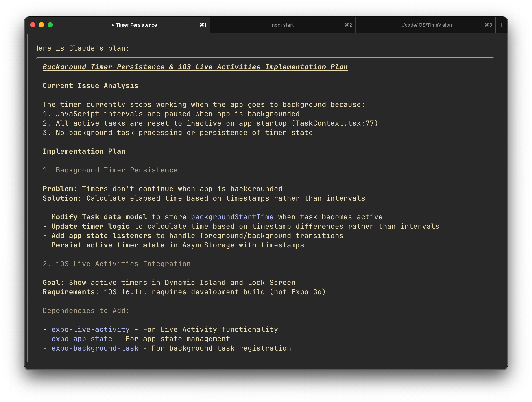Image resolution: width=532 pixels, height=402 pixels.
Task: Click the green fullscreen window button
Action: (x=50, y=25)
